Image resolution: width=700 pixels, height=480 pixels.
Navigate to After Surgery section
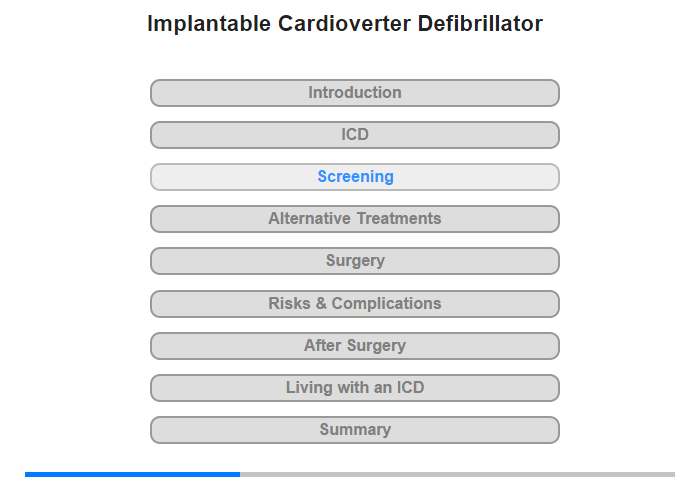pyautogui.click(x=355, y=346)
